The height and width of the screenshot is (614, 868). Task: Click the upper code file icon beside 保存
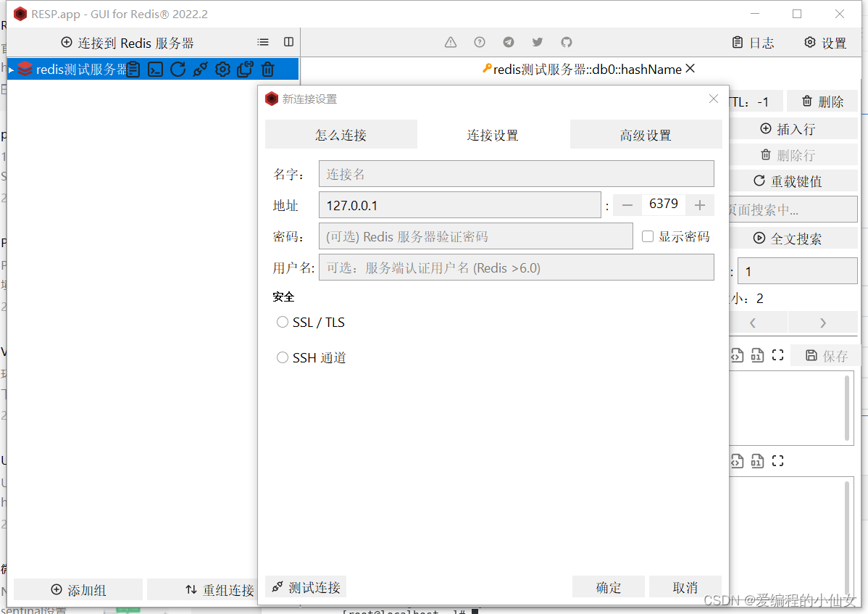point(736,355)
